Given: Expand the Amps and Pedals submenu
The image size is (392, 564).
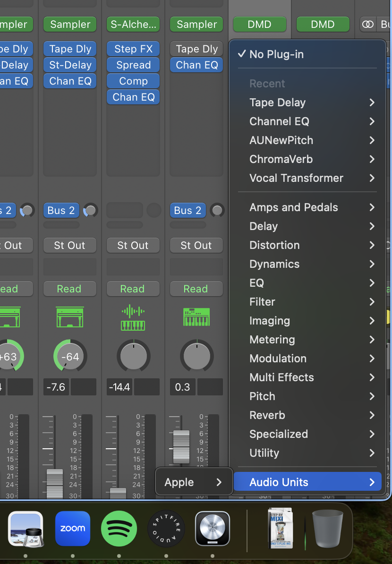Looking at the screenshot, I should [307, 207].
